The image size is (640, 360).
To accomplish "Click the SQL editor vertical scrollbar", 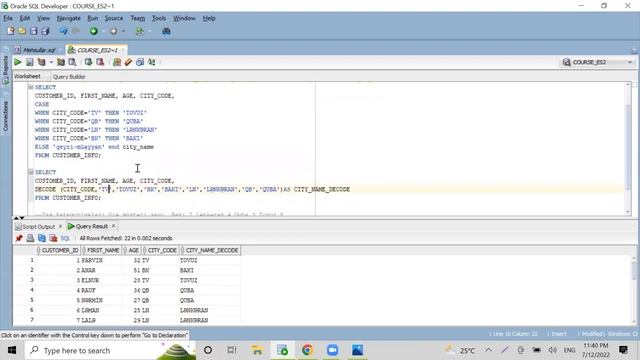I will click(628, 148).
